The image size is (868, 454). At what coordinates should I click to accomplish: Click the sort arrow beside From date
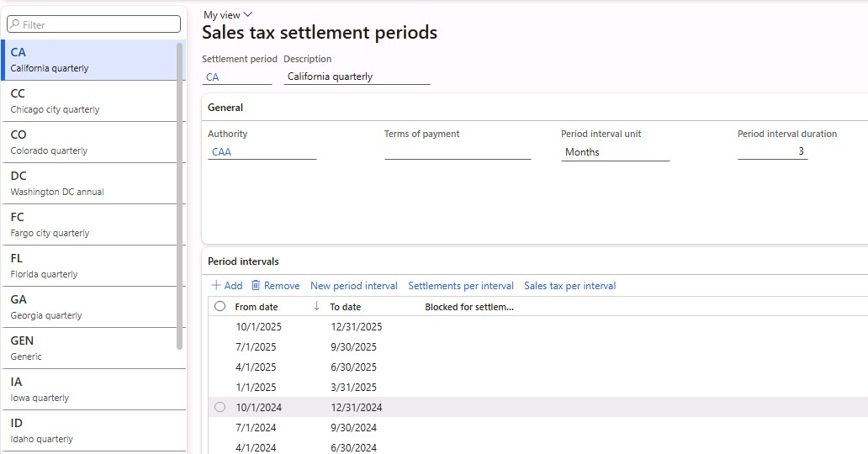pyautogui.click(x=316, y=306)
